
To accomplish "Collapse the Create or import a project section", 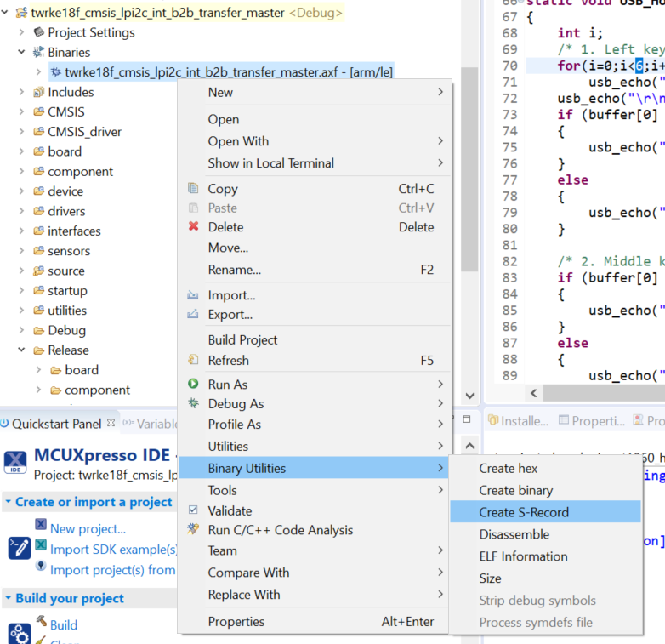I will pos(8,501).
